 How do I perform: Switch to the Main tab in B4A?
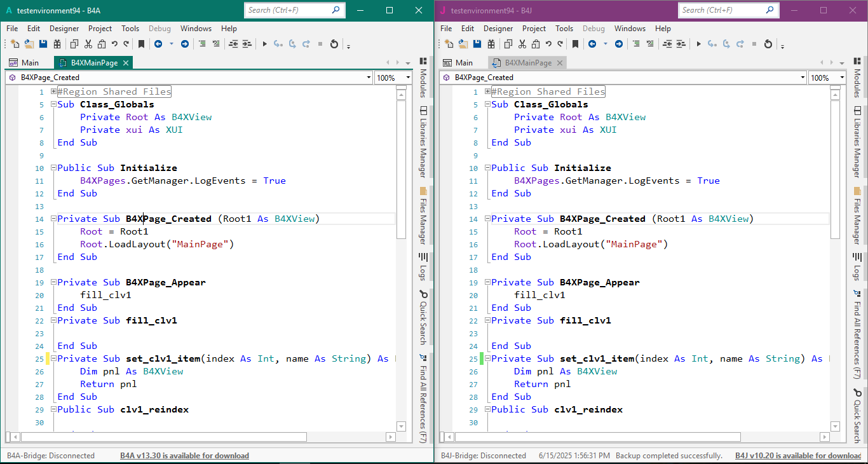(x=29, y=62)
